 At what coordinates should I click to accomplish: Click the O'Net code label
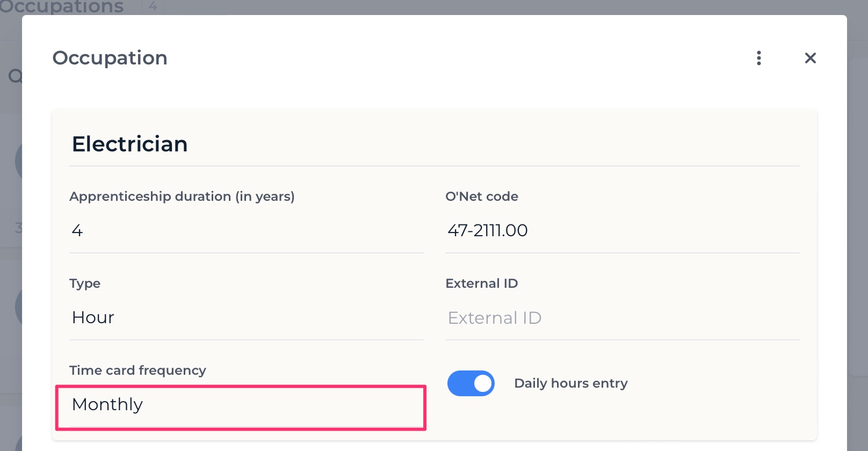point(482,197)
